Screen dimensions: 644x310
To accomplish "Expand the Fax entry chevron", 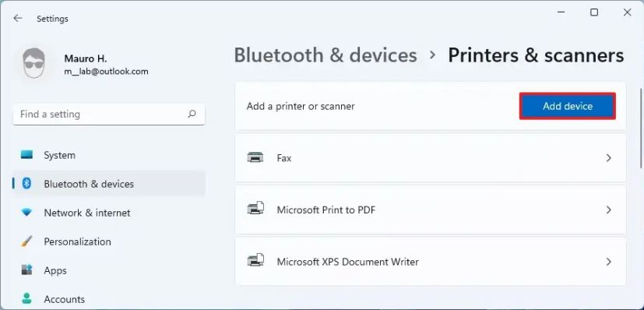I will coord(609,157).
